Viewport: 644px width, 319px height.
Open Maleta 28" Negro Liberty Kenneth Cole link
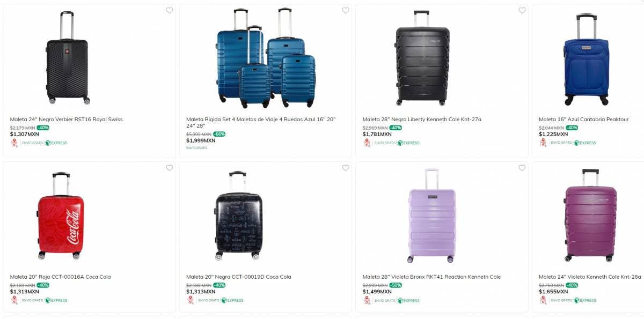tap(422, 120)
